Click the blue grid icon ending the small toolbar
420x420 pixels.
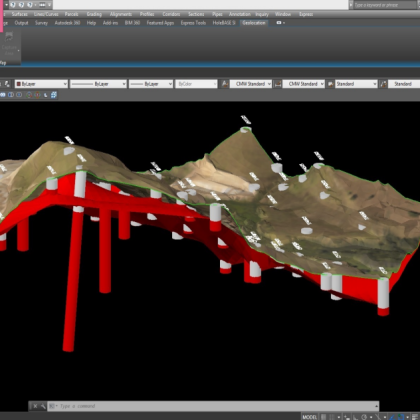(x=54, y=95)
